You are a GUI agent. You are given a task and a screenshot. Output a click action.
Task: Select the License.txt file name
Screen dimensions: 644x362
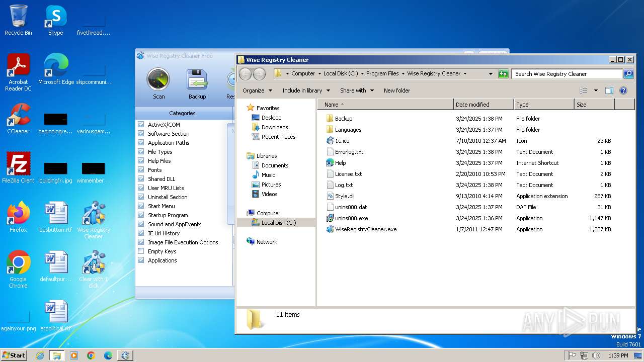click(348, 174)
